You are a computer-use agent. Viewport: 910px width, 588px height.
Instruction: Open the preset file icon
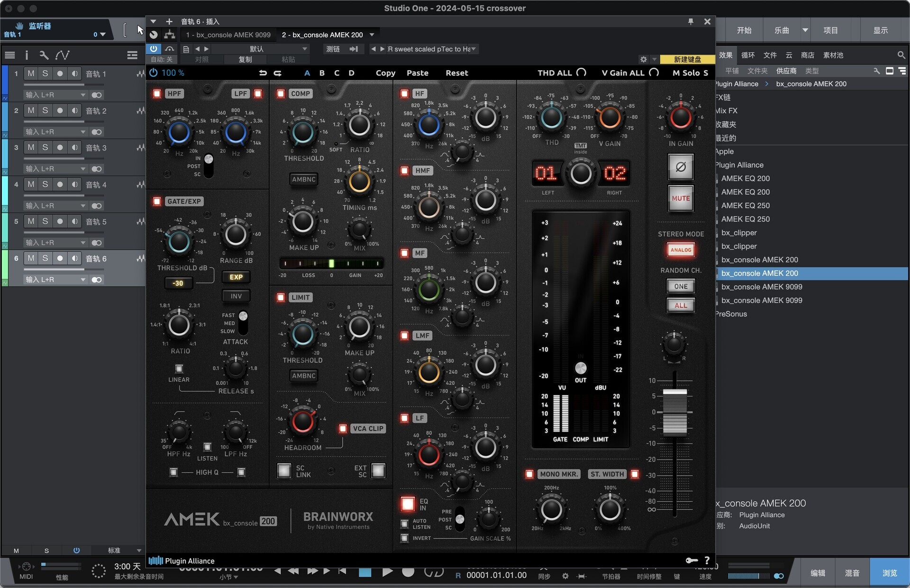pyautogui.click(x=186, y=49)
